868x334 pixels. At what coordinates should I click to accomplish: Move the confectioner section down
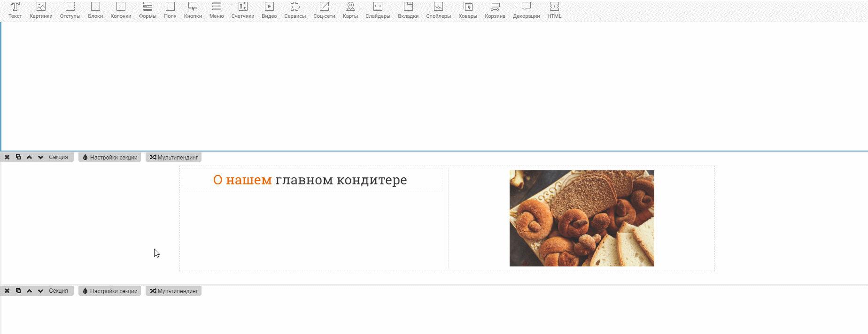(x=41, y=158)
